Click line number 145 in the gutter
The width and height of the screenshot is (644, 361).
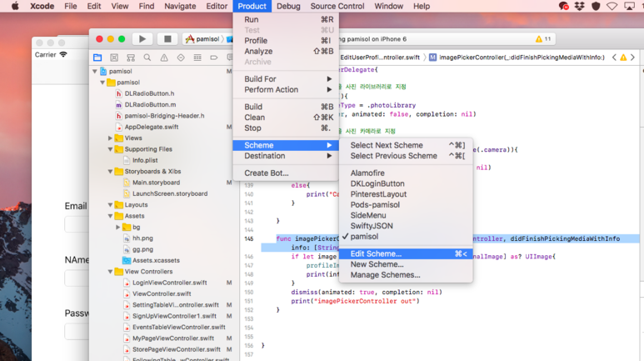[x=249, y=238]
